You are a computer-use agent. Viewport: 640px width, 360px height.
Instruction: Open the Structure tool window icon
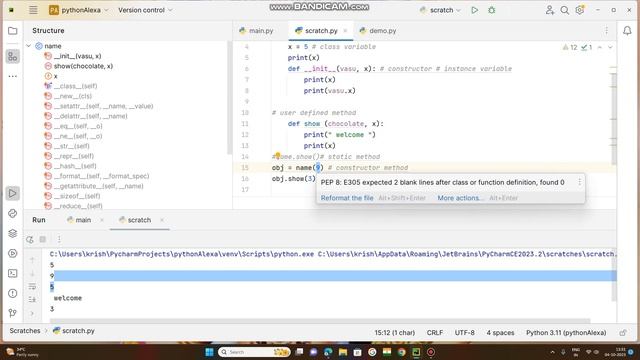point(13,56)
